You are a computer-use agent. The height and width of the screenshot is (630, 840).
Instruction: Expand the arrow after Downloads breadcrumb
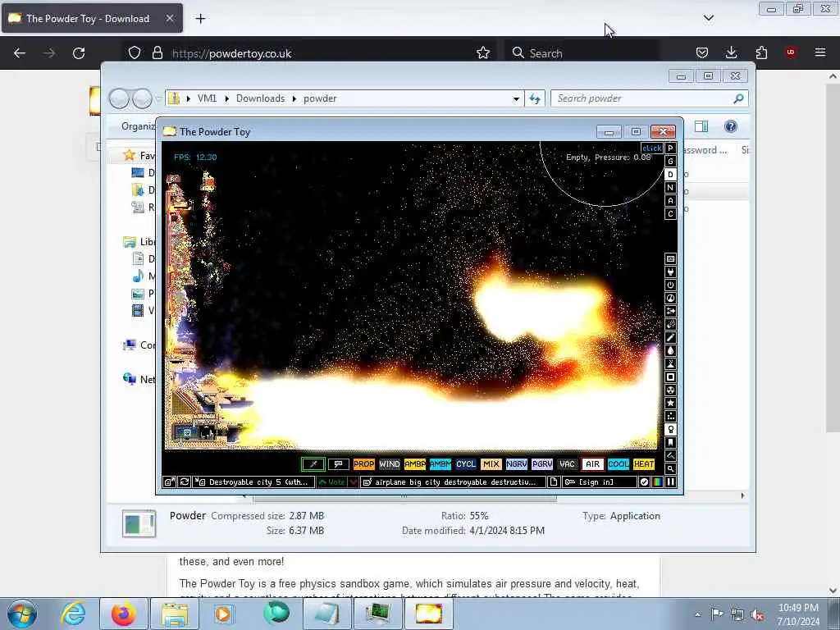pos(294,98)
